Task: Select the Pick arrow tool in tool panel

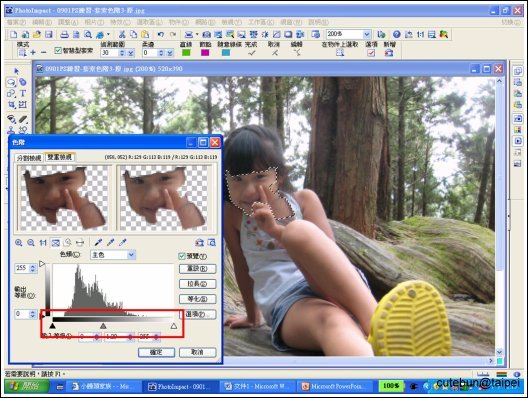Action: pyautogui.click(x=16, y=71)
